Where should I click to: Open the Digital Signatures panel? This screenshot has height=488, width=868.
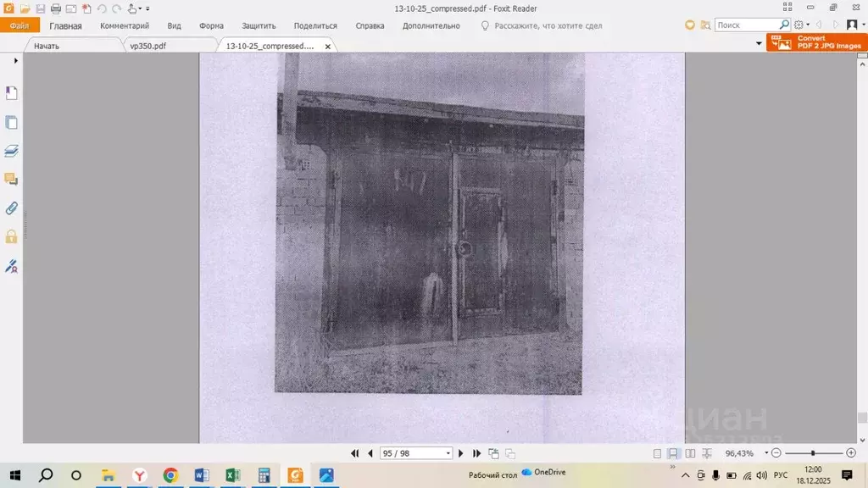[x=12, y=266]
